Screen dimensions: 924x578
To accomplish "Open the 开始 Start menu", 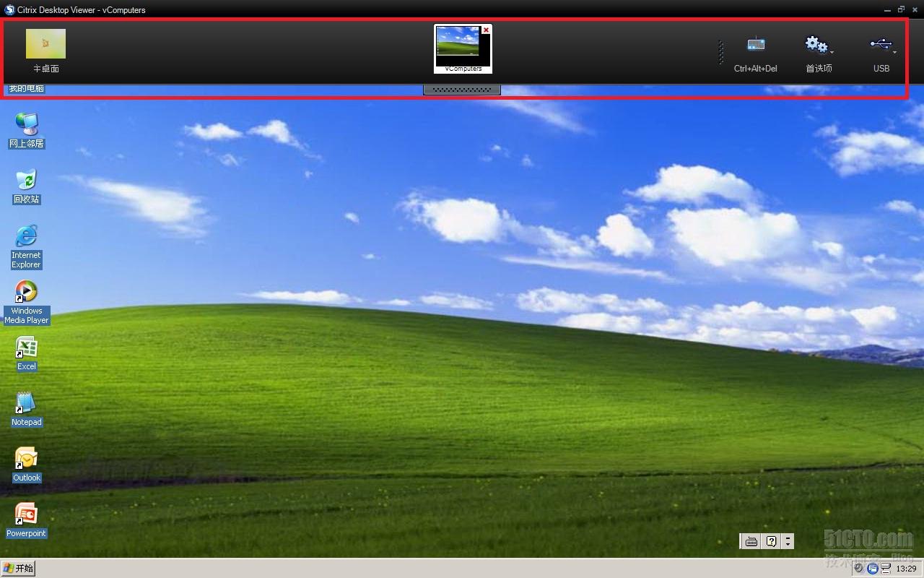I will tap(18, 569).
